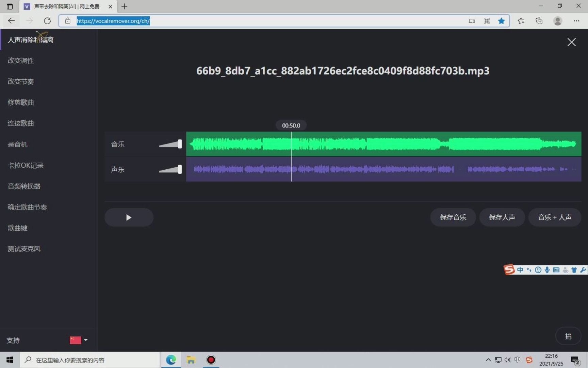Open a new browser tab
588x368 pixels.
124,6
